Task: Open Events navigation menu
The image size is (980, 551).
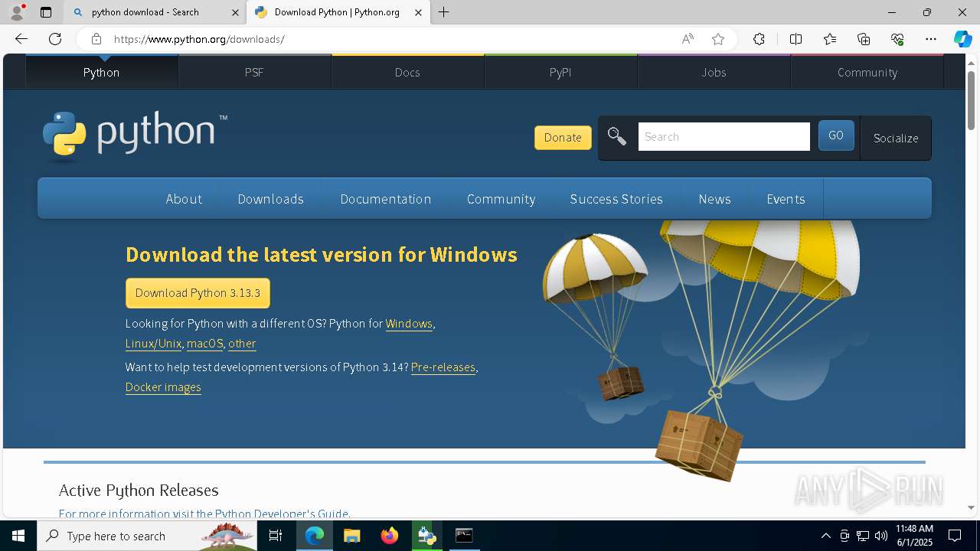Action: [x=786, y=199]
